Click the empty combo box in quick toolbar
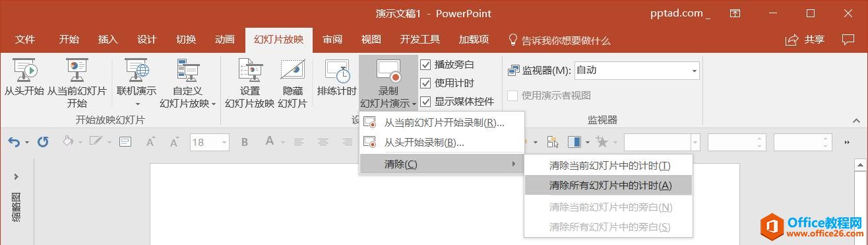 click(x=662, y=142)
